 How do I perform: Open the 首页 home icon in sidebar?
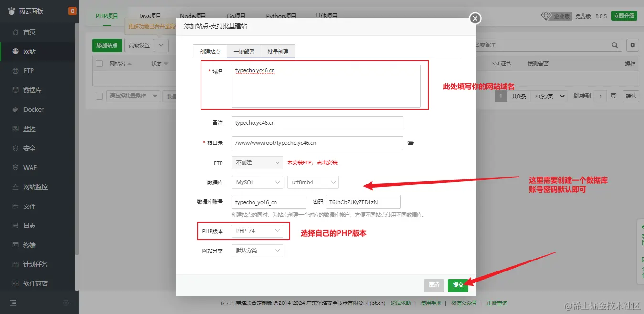(x=15, y=32)
